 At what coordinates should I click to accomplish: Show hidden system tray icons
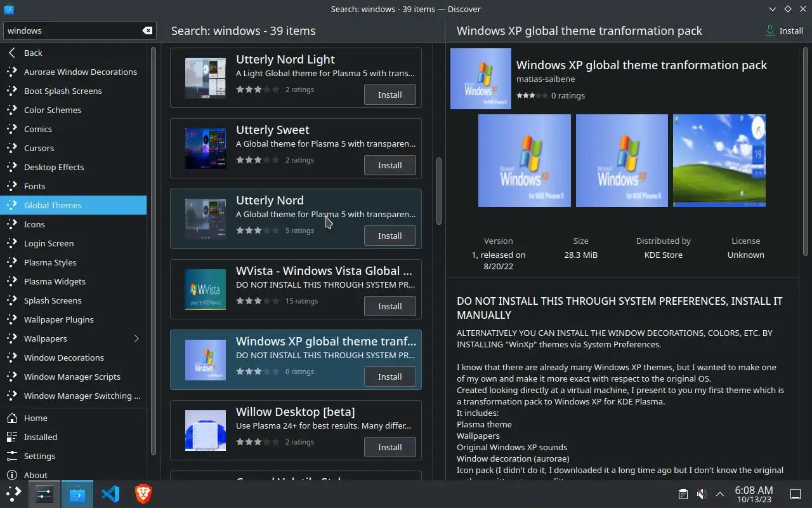(720, 494)
